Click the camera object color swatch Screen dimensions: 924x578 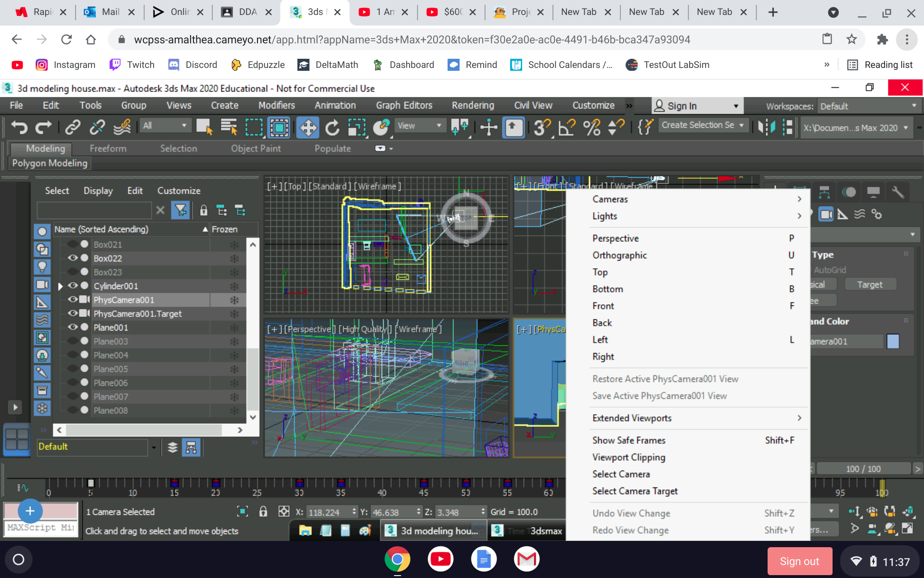(893, 342)
